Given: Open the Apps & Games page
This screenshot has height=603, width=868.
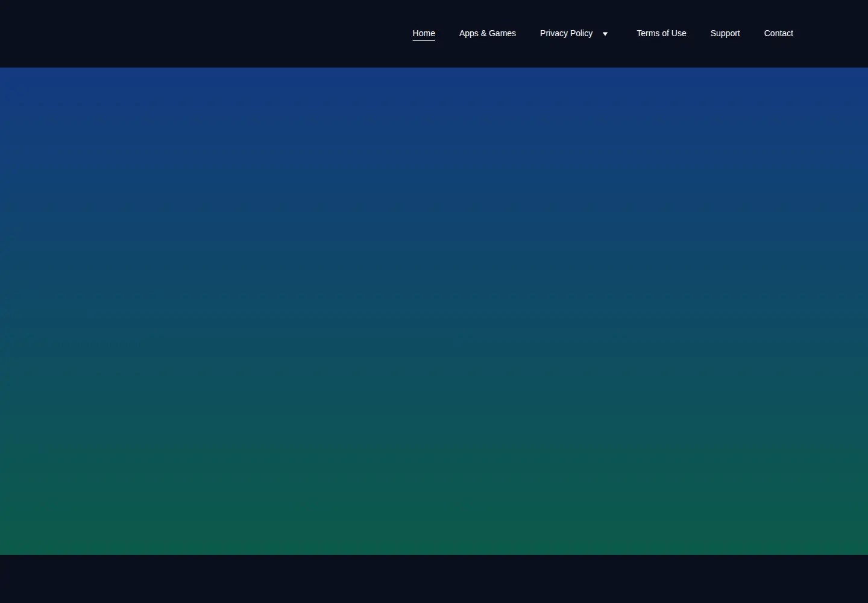Looking at the screenshot, I should [488, 33].
